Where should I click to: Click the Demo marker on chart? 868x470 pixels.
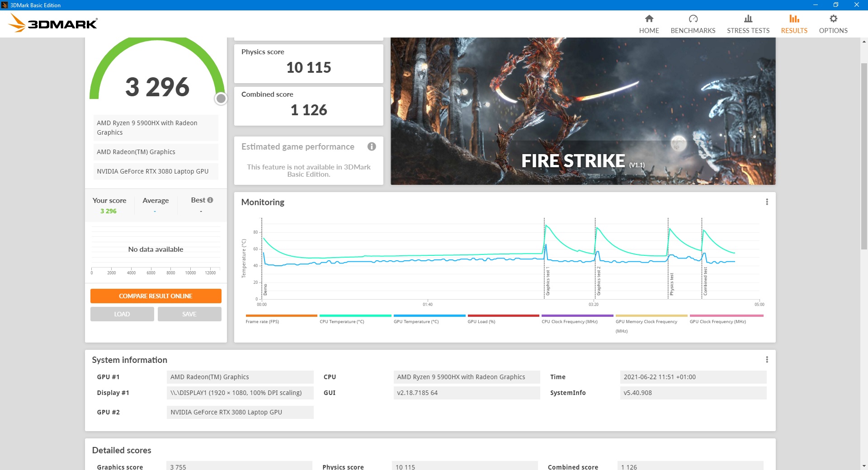point(265,289)
